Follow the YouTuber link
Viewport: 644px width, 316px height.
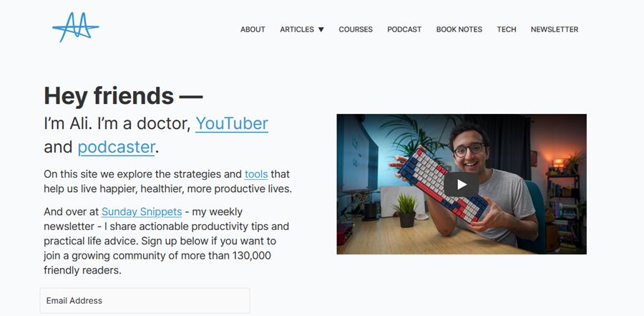(x=232, y=123)
